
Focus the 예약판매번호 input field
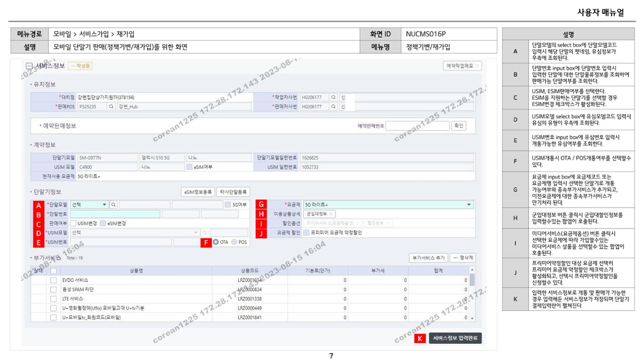point(417,125)
